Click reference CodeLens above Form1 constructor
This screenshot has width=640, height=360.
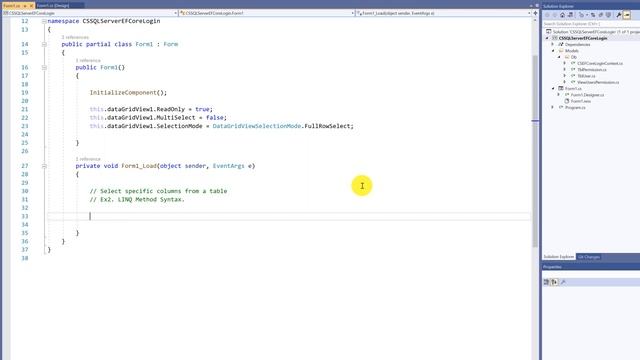(88, 60)
